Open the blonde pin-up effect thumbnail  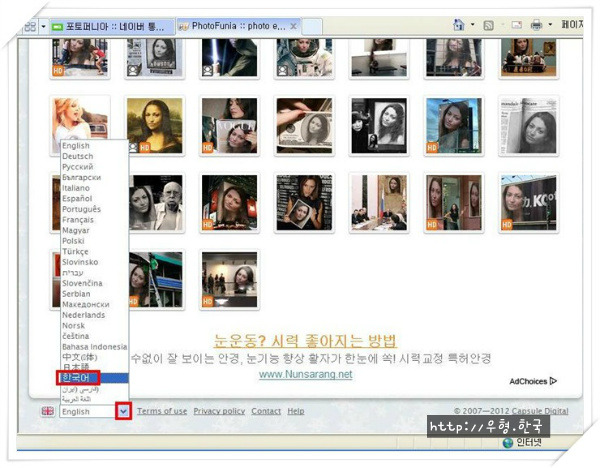80,119
